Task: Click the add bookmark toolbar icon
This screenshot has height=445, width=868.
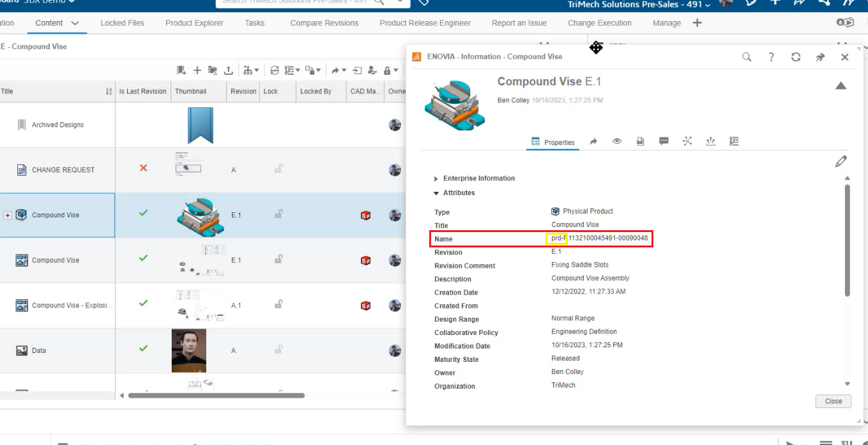Action: click(x=182, y=70)
